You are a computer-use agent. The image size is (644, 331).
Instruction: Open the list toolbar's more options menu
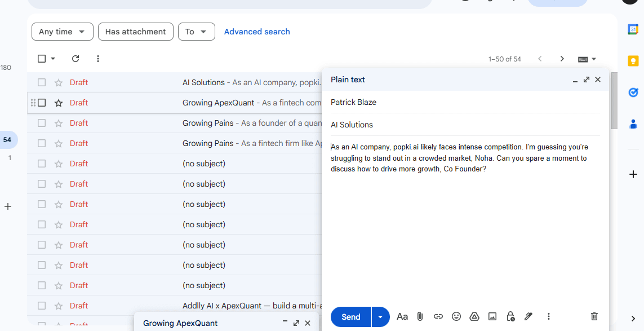tap(97, 59)
